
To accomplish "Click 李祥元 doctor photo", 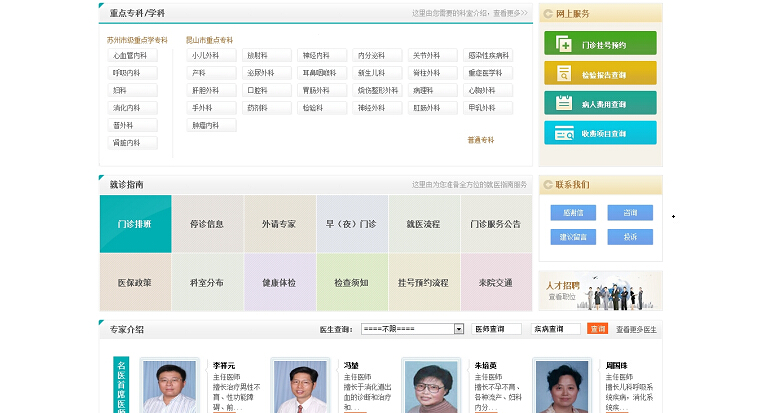I will 169,387.
